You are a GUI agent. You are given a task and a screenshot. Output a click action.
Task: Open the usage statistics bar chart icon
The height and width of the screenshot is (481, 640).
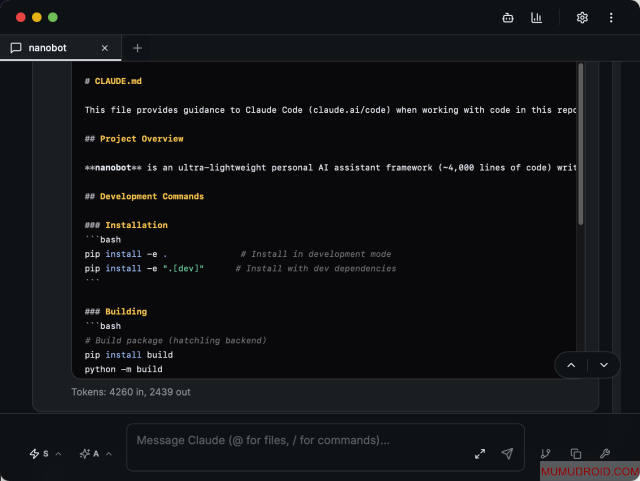point(537,17)
